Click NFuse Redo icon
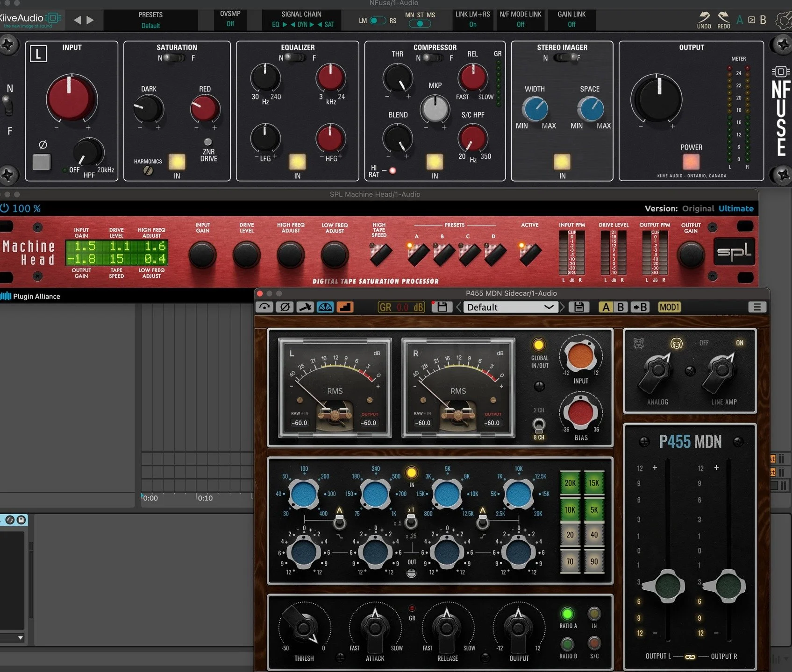The image size is (792, 672). point(724,20)
